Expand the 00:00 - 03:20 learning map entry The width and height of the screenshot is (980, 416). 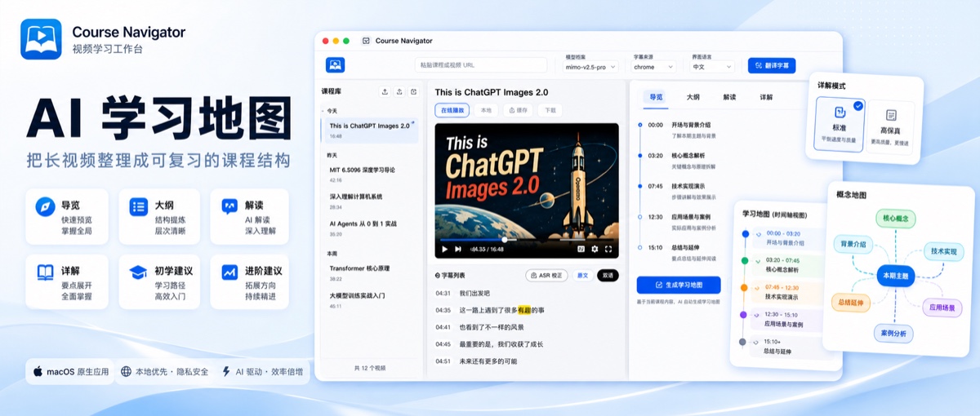click(758, 233)
